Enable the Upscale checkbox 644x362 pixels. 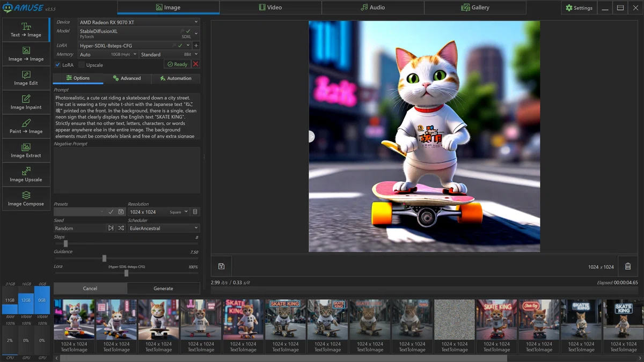[x=82, y=65]
